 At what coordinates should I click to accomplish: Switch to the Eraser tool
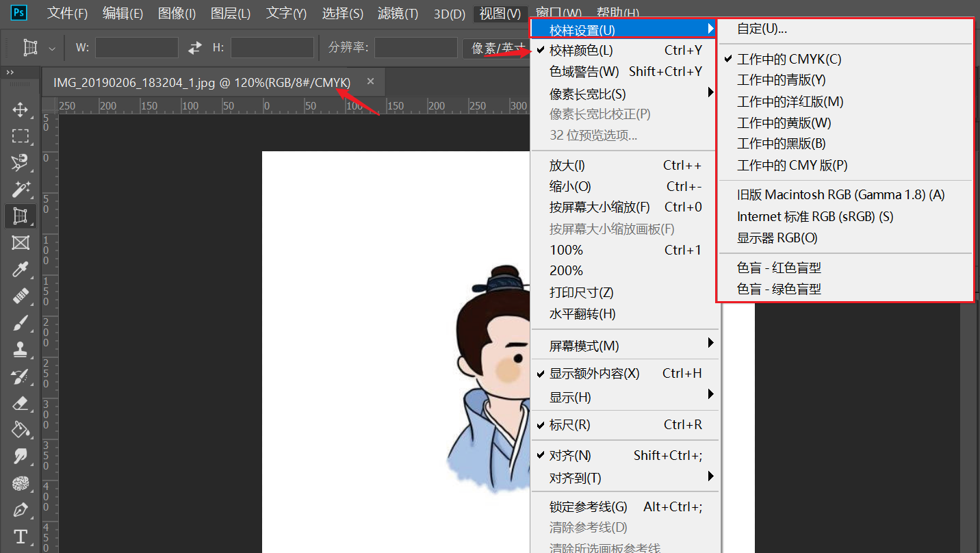coord(21,403)
